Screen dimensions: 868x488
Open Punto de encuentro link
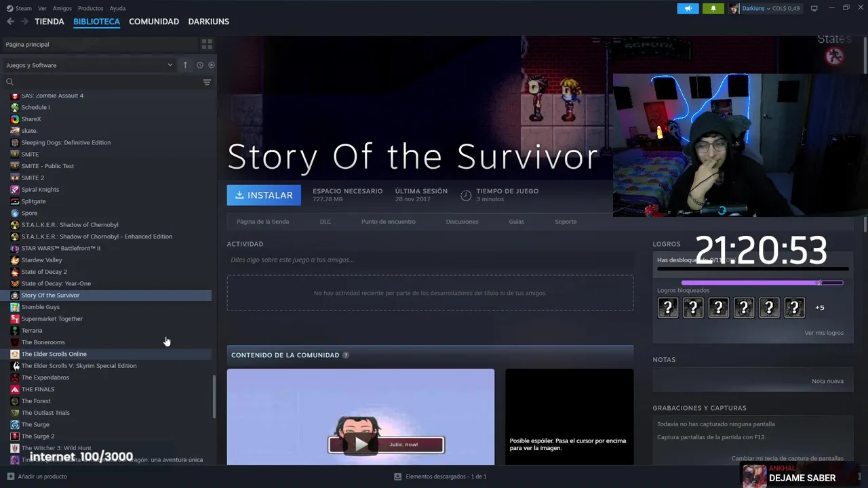coord(389,222)
